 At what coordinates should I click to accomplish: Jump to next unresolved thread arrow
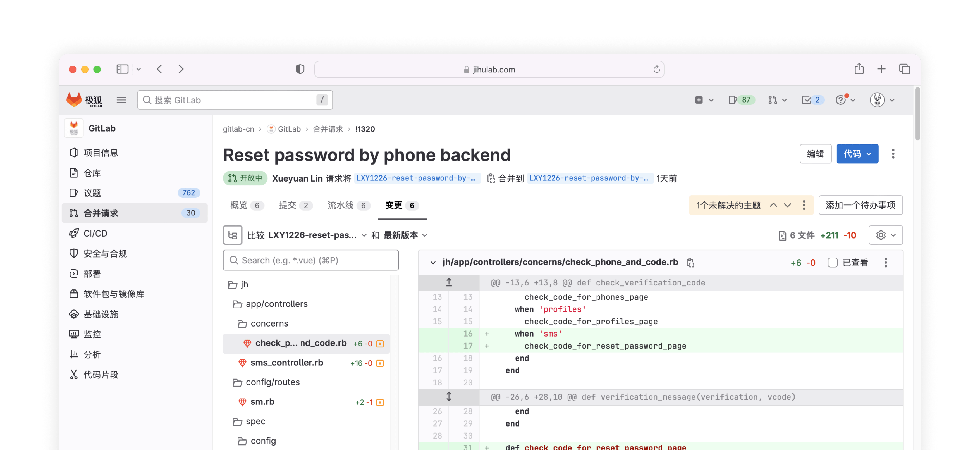click(788, 205)
